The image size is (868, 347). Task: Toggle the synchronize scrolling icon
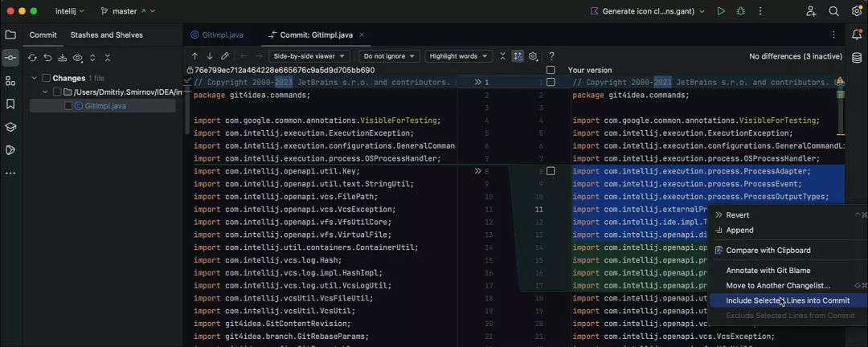click(x=518, y=56)
